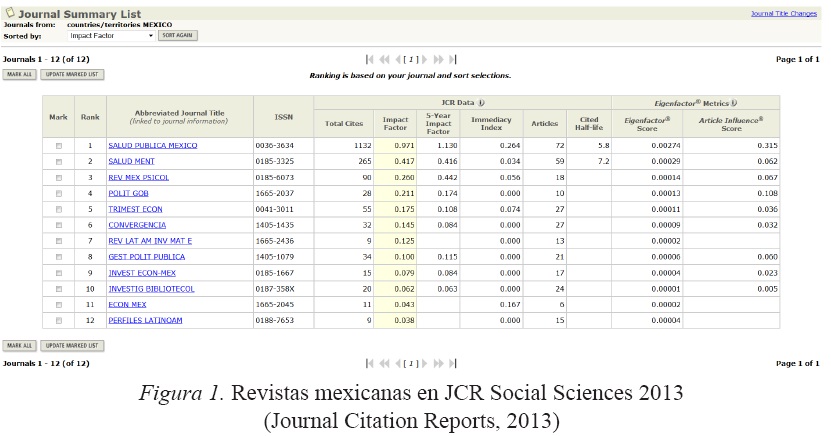Click bottom Update Marked List button
The width and height of the screenshot is (831, 436).
coord(71,345)
